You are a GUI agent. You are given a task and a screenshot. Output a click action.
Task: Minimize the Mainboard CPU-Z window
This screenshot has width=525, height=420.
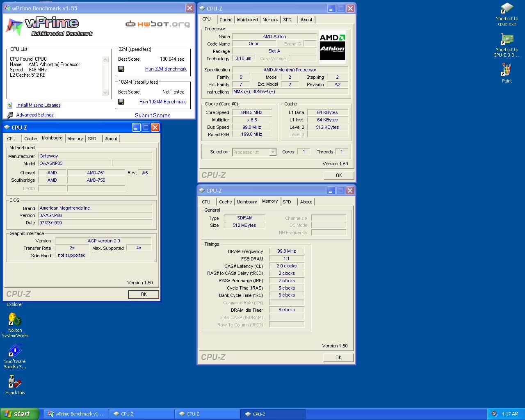point(136,128)
